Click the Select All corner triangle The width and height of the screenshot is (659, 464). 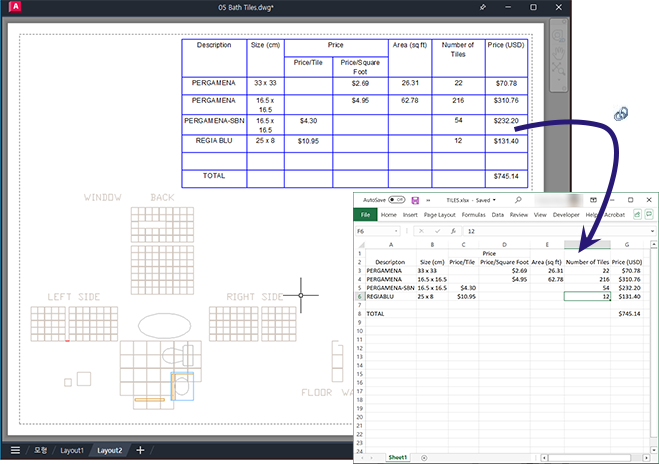tap(361, 245)
